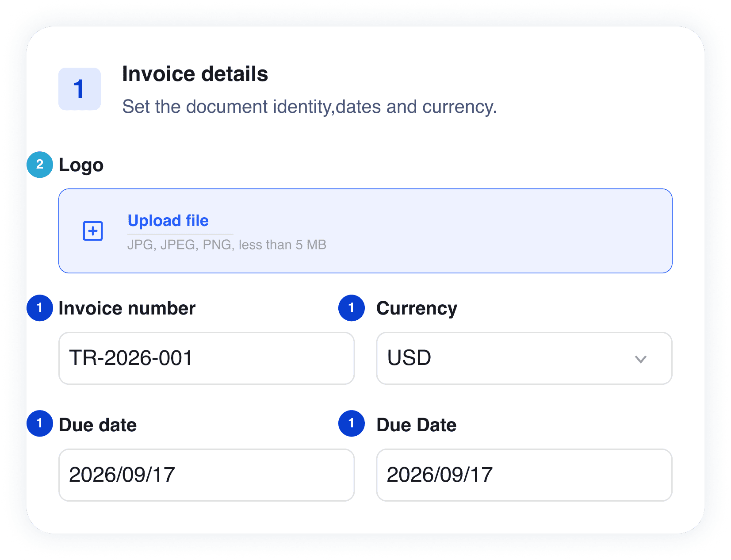Click the Upload file link
Screen dimensions: 731x560
tap(168, 220)
